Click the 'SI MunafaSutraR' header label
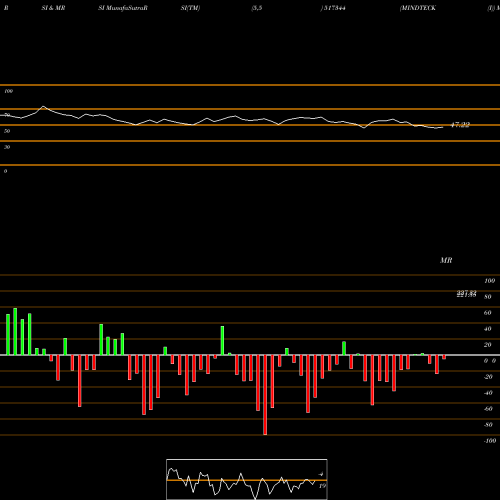The height and width of the screenshot is (500, 500). pos(123,8)
